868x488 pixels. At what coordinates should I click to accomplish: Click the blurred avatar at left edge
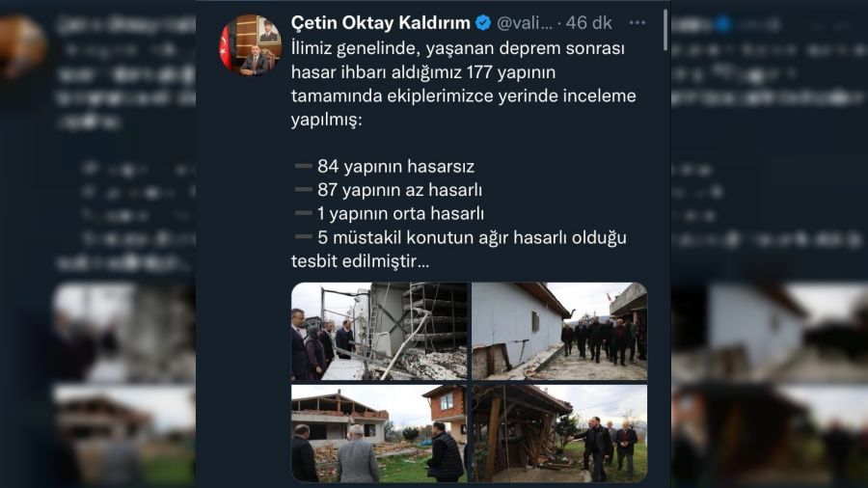(21, 46)
